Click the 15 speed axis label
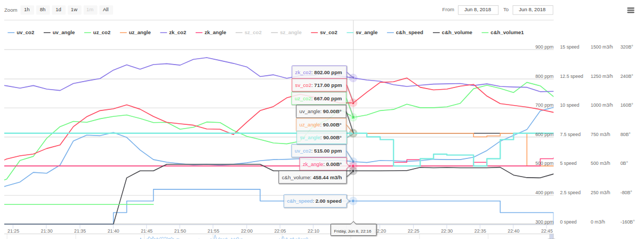The height and width of the screenshot is (239, 644). 569,47
